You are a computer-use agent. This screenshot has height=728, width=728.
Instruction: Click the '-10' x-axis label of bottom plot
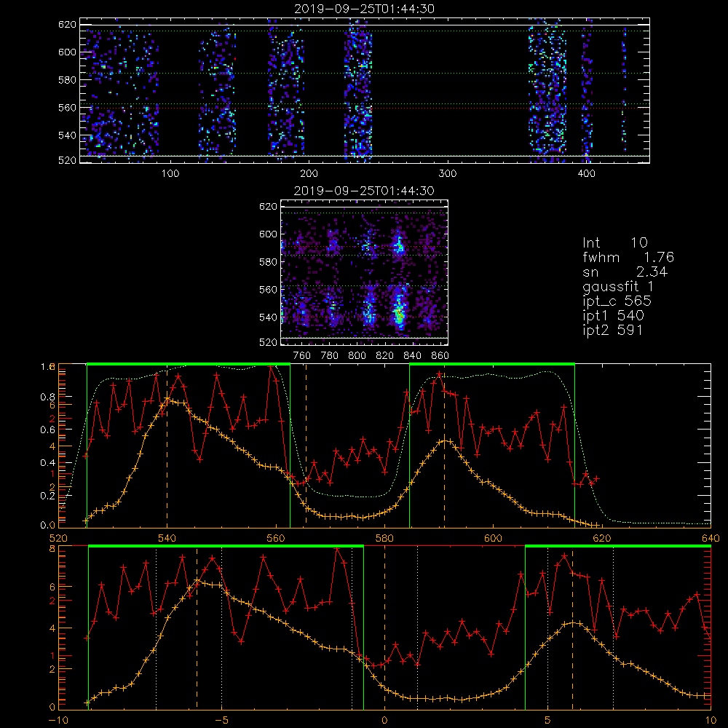tap(58, 721)
